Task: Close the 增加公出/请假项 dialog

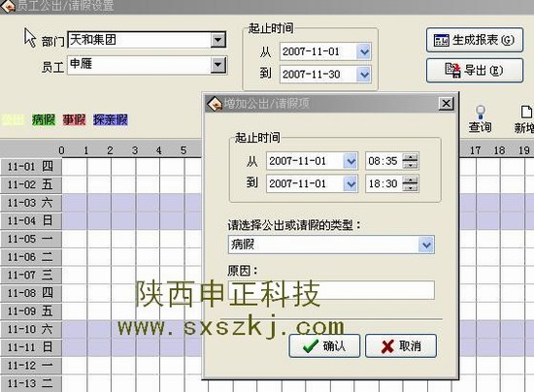Action: [x=446, y=103]
